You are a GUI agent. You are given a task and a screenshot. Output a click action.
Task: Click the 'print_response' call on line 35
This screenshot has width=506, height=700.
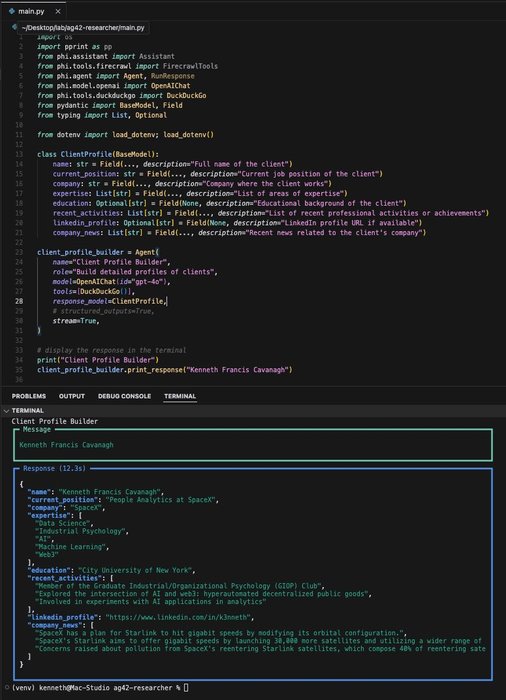[x=155, y=370]
